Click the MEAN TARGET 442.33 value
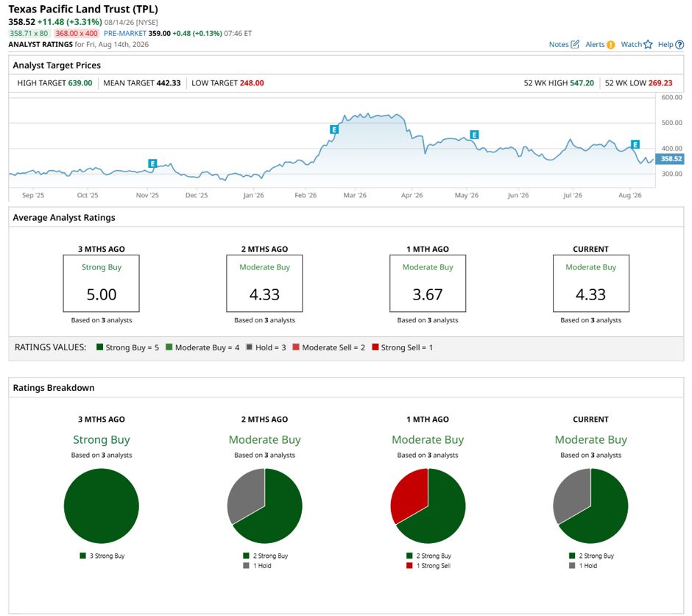This screenshot has width=692, height=616. 169,83
